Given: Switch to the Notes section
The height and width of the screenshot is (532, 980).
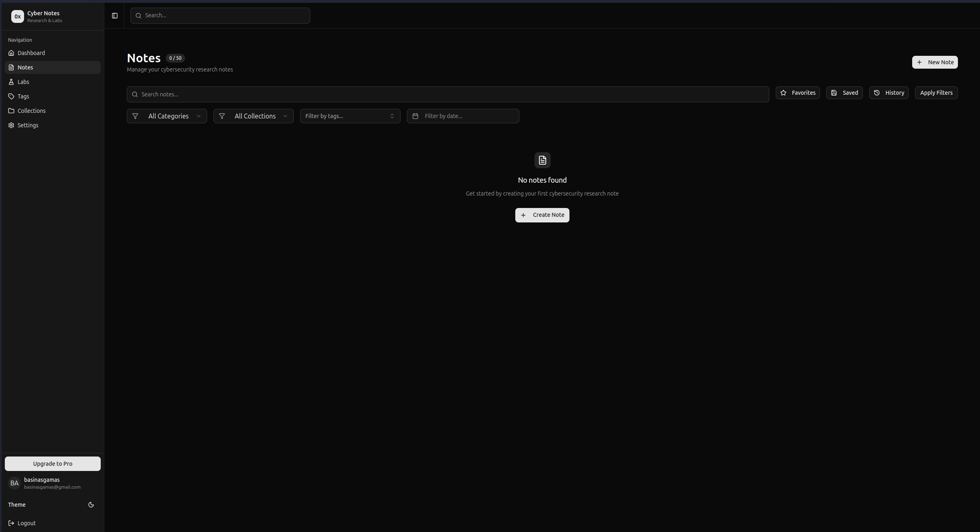Looking at the screenshot, I should (x=25, y=67).
